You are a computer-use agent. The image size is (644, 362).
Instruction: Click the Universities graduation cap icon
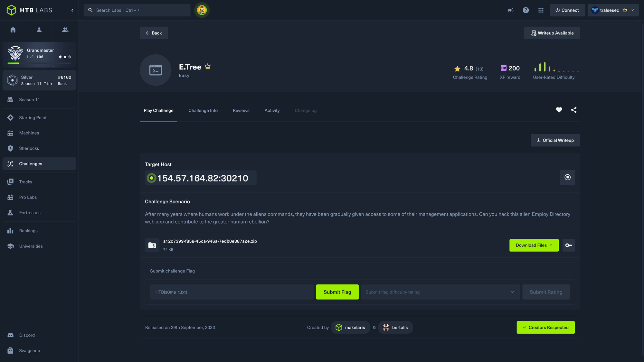click(x=10, y=246)
